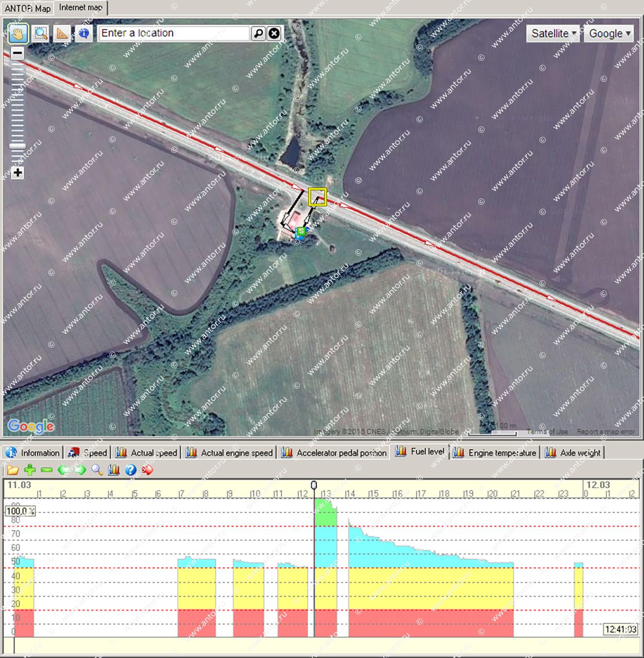Click the green minus icon in chart toolbar
Screen dimensions: 644x658
pyautogui.click(x=47, y=470)
